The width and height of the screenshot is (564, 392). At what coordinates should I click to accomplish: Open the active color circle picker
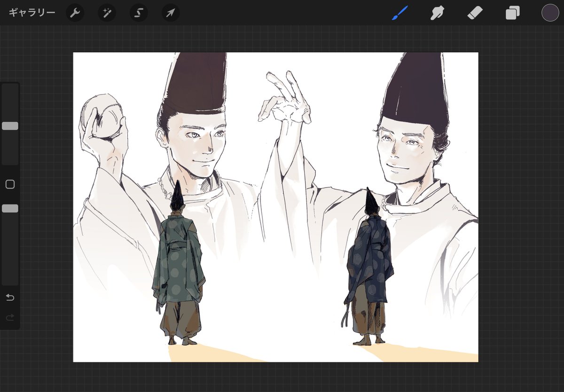tap(550, 13)
